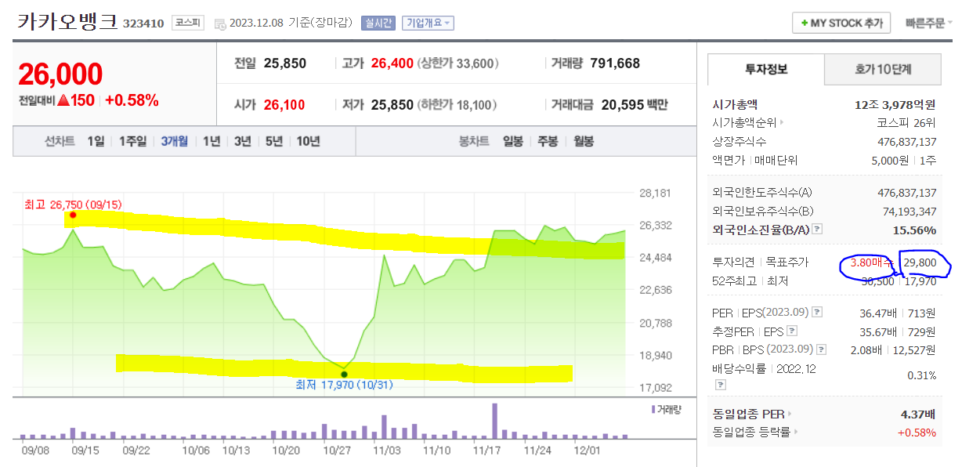Viewport: 980px width, 467px height.
Task: Open help icon next to PER EPS(2023.09)
Action: tap(817, 313)
